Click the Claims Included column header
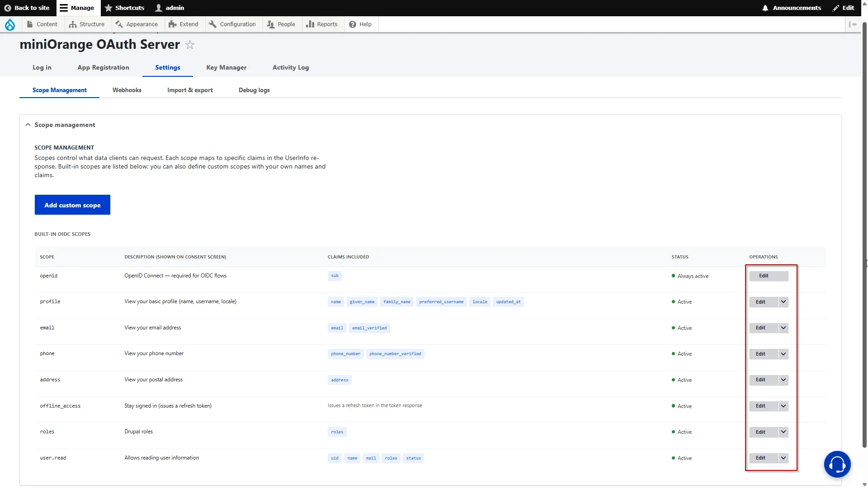868x488 pixels. (x=348, y=257)
